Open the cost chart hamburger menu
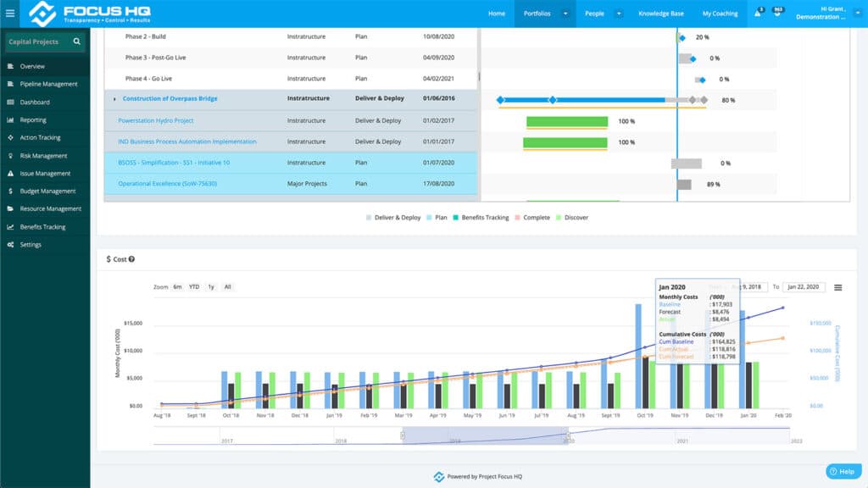This screenshot has width=868, height=488. pyautogui.click(x=837, y=287)
